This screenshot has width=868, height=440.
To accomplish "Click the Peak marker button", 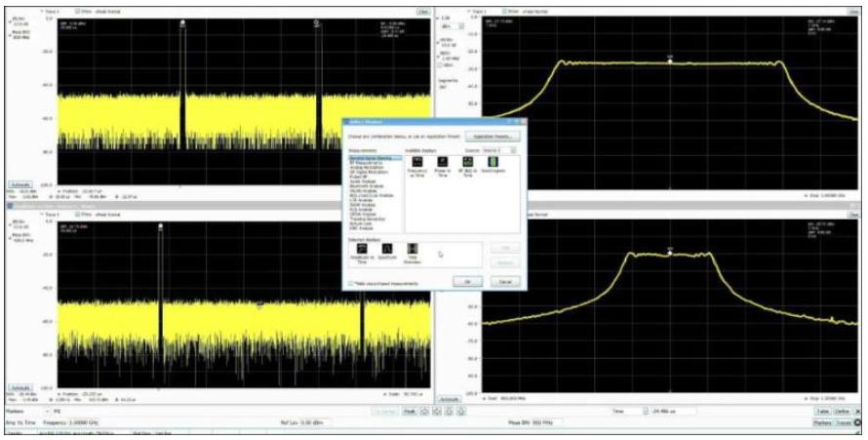I will coord(409,412).
